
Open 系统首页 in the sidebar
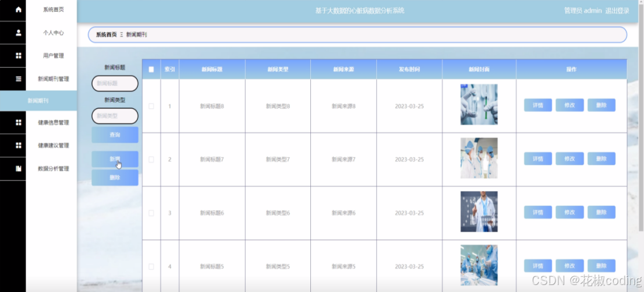click(54, 9)
